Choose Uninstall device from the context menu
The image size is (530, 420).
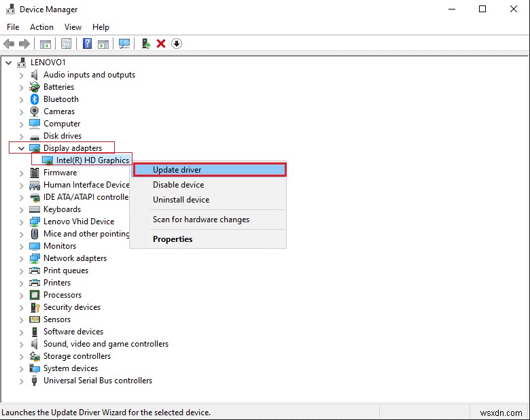point(208,200)
